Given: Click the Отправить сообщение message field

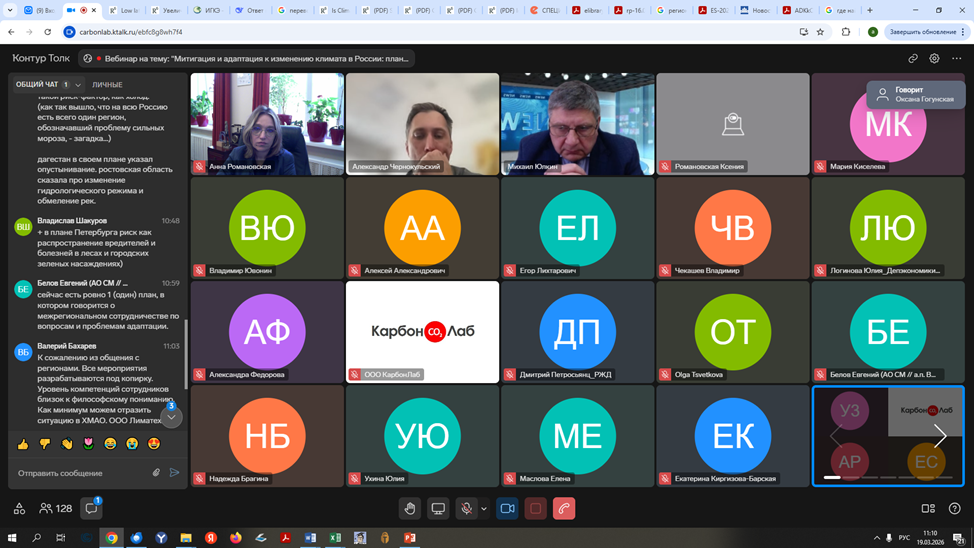Looking at the screenshot, I should (80, 473).
